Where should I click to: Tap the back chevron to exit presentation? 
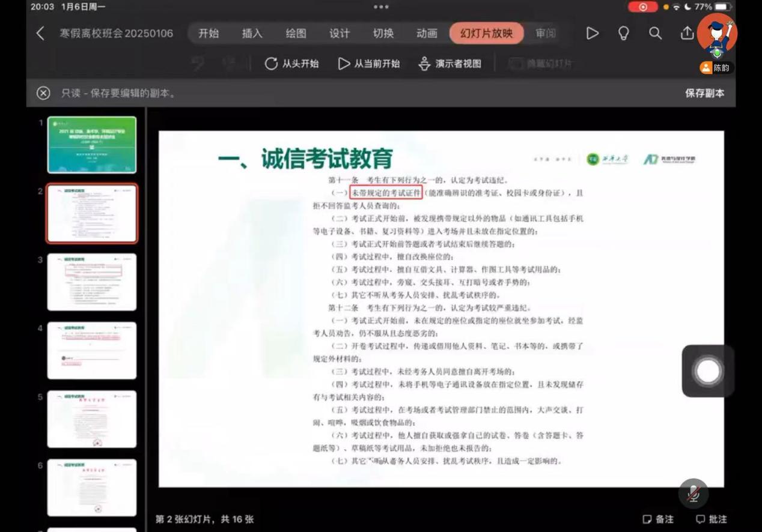(x=40, y=33)
